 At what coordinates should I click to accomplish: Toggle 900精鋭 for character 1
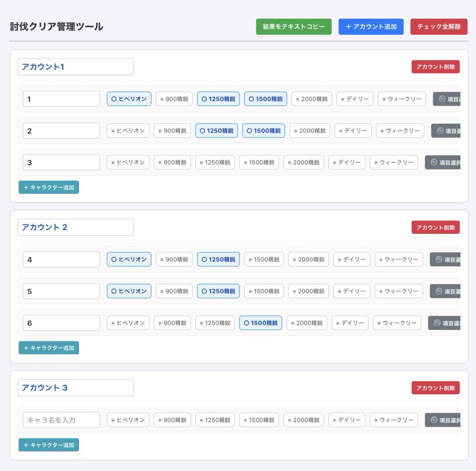(x=174, y=99)
